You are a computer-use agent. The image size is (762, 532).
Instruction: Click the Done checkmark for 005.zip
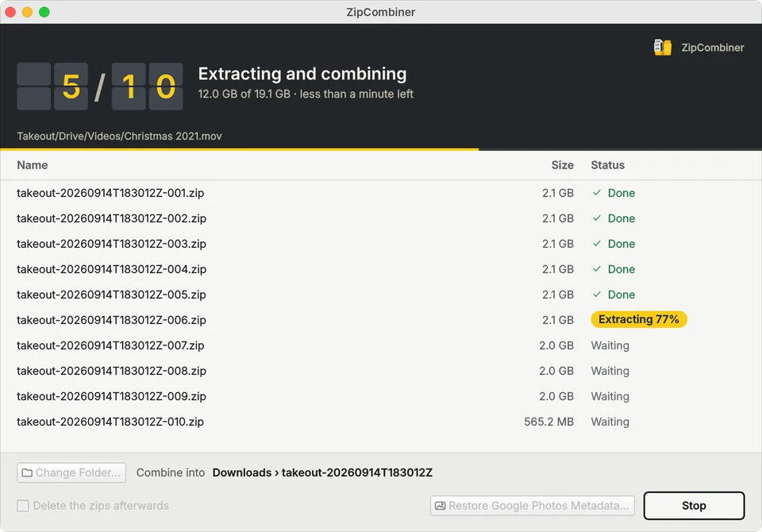[597, 295]
